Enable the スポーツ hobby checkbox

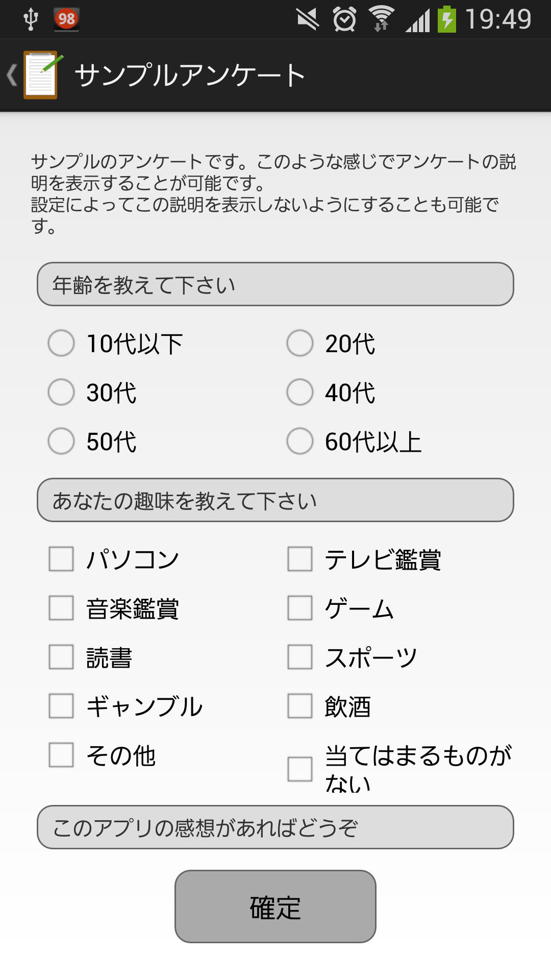tap(300, 657)
